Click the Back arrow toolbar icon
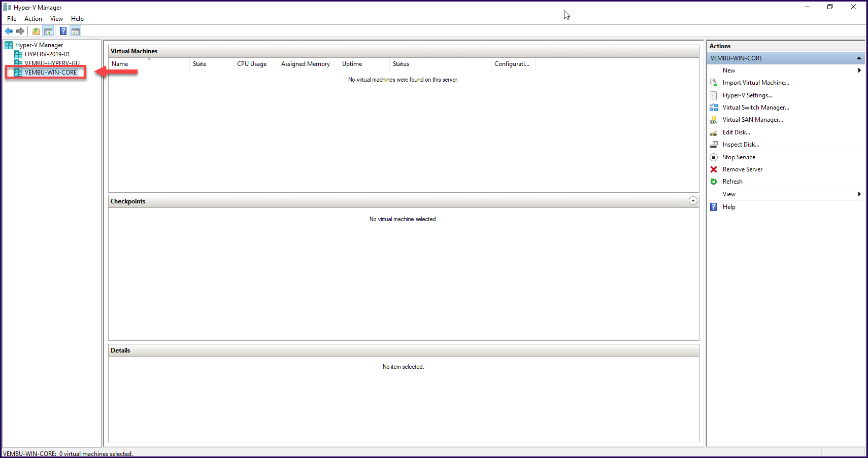 9,31
